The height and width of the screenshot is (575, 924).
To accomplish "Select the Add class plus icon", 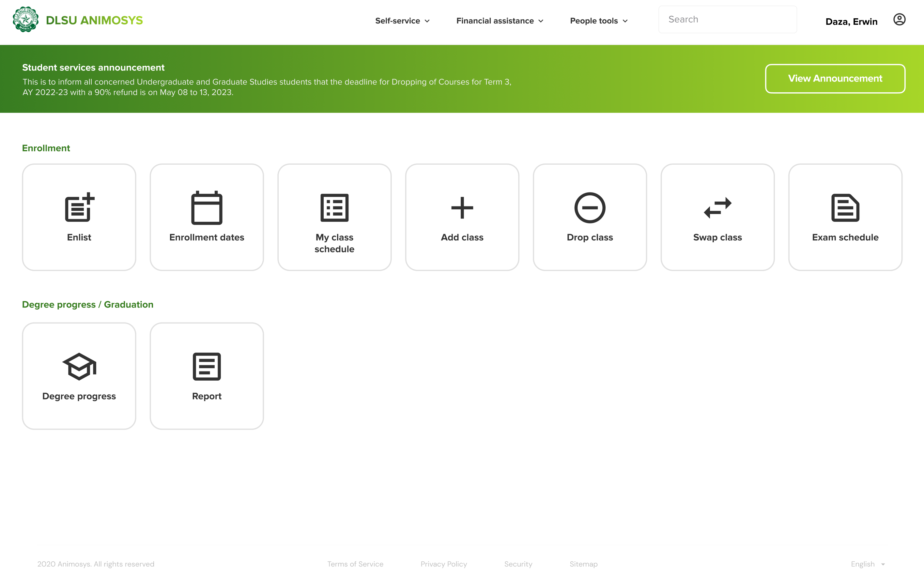I will [x=462, y=208].
